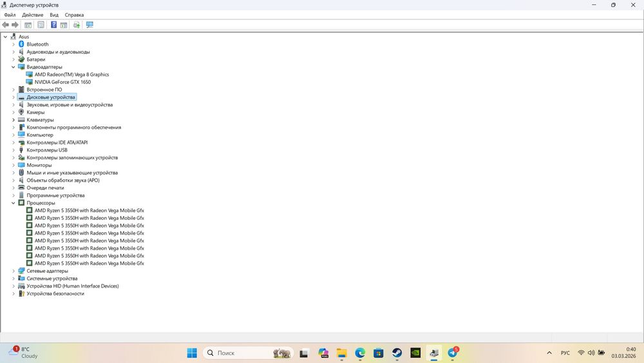This screenshot has height=363, width=644.
Task: Toggle the action pane toolbar icon
Action: pos(64,25)
